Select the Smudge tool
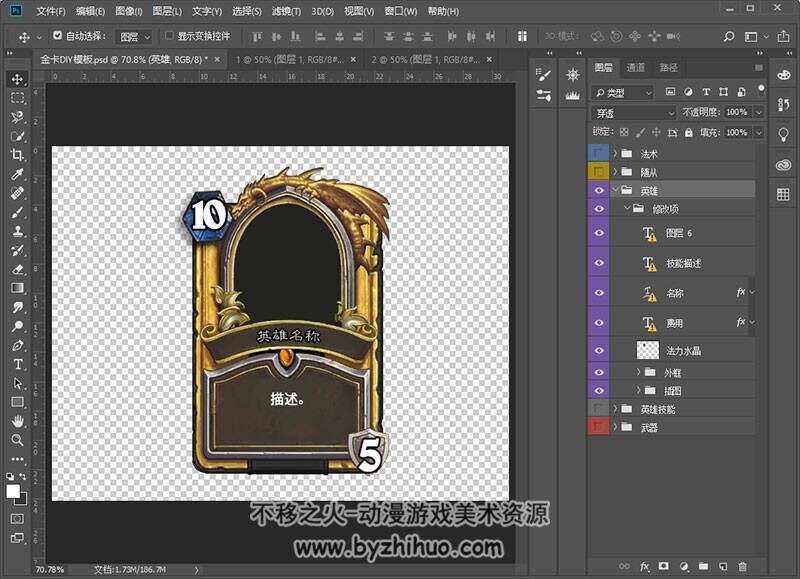The width and height of the screenshot is (800, 579). coord(17,307)
